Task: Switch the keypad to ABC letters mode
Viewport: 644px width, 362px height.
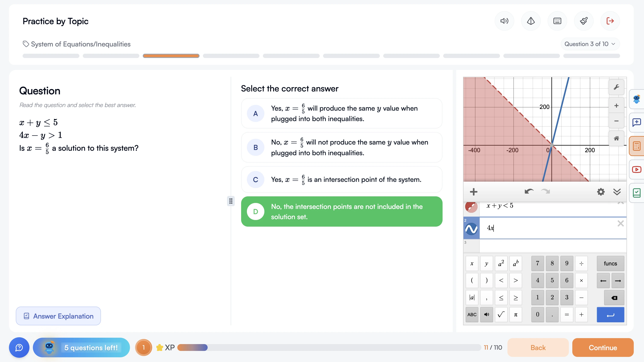Action: point(472,314)
